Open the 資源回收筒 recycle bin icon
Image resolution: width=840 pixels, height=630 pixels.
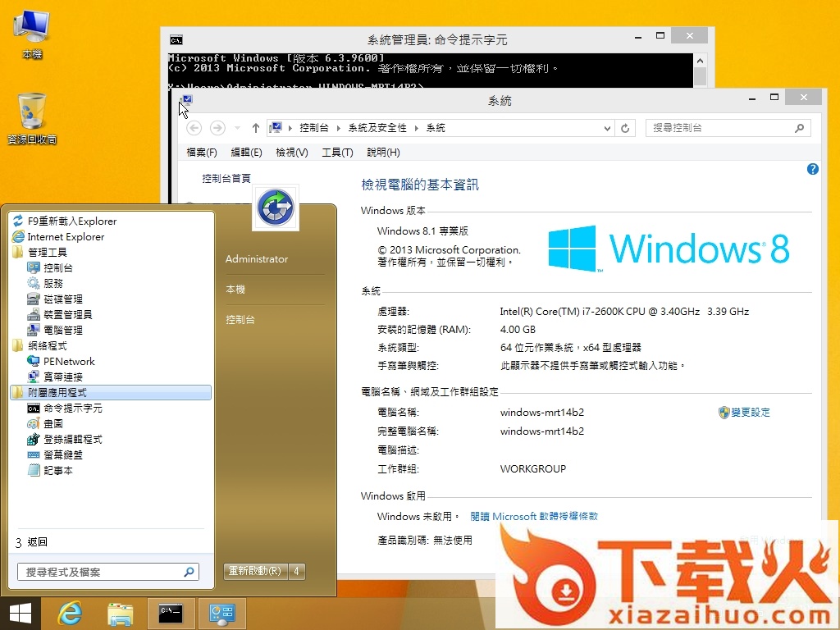[x=32, y=118]
